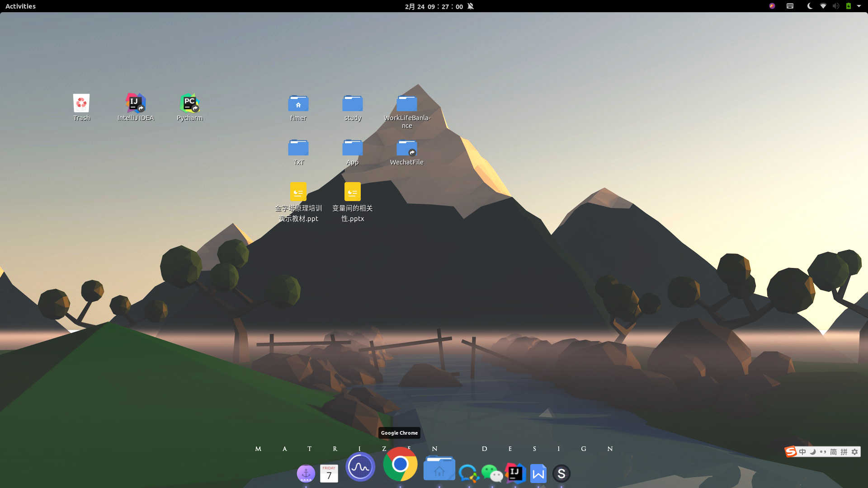Launch Google Chrome from the dock

[x=400, y=464]
